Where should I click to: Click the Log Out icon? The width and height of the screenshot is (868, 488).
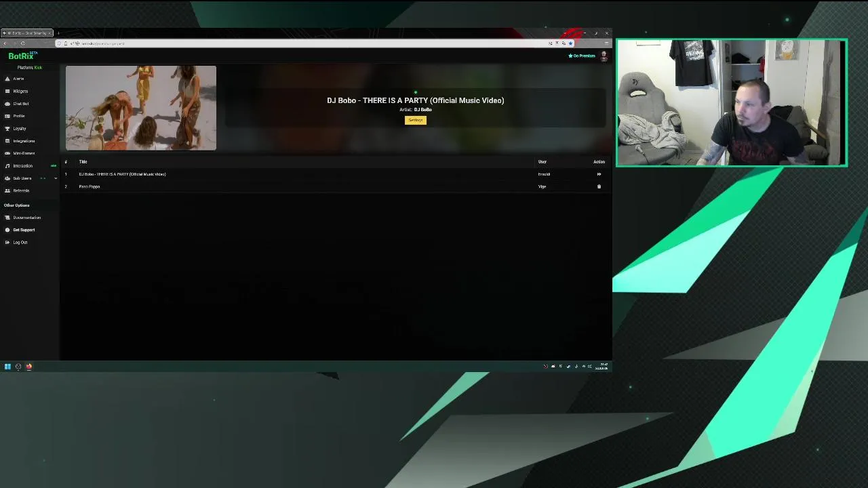coord(7,242)
